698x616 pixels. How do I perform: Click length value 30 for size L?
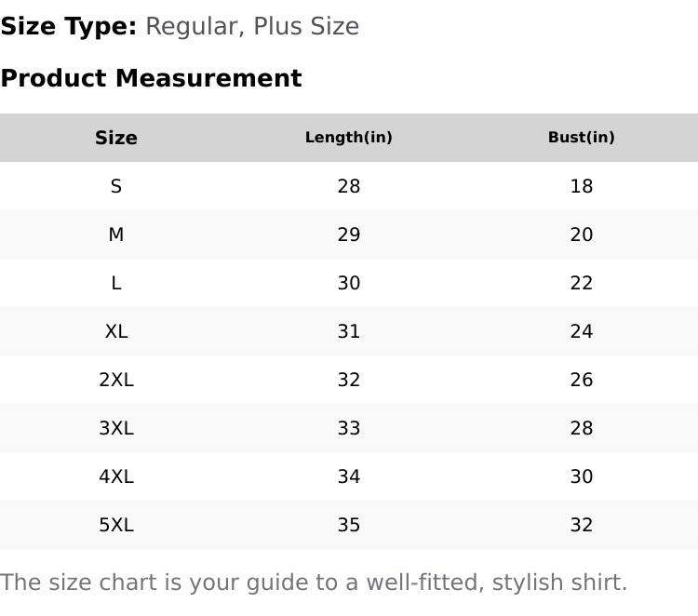[349, 283]
